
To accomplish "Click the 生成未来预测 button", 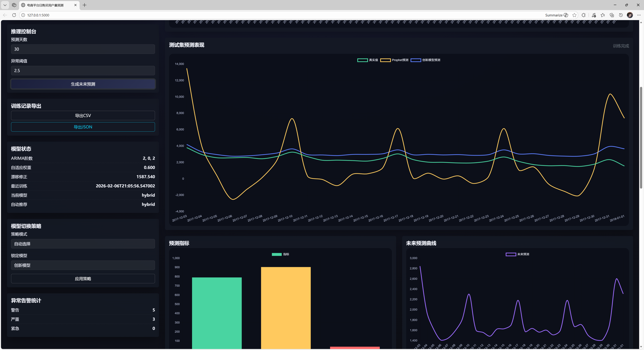I will (x=83, y=84).
